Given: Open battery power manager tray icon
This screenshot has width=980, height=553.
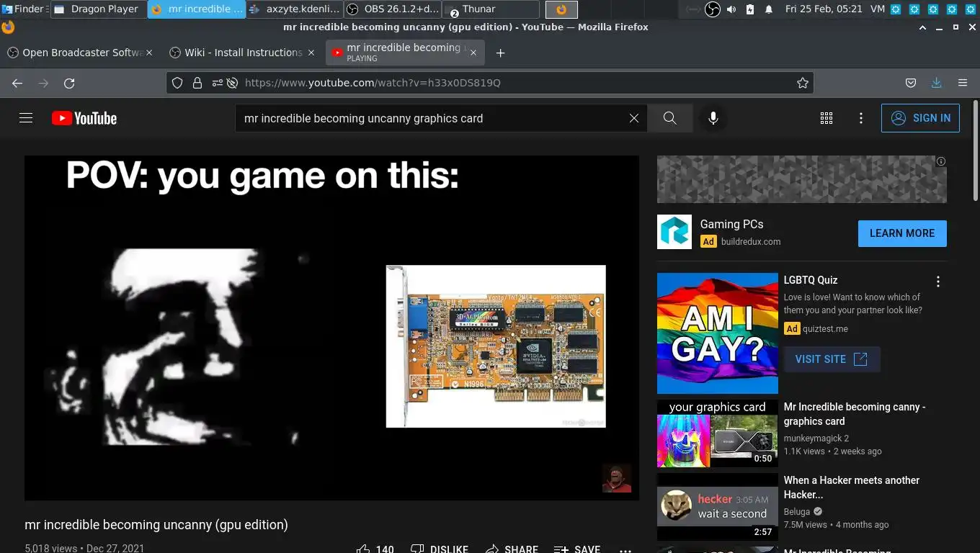Looking at the screenshot, I should (x=750, y=9).
